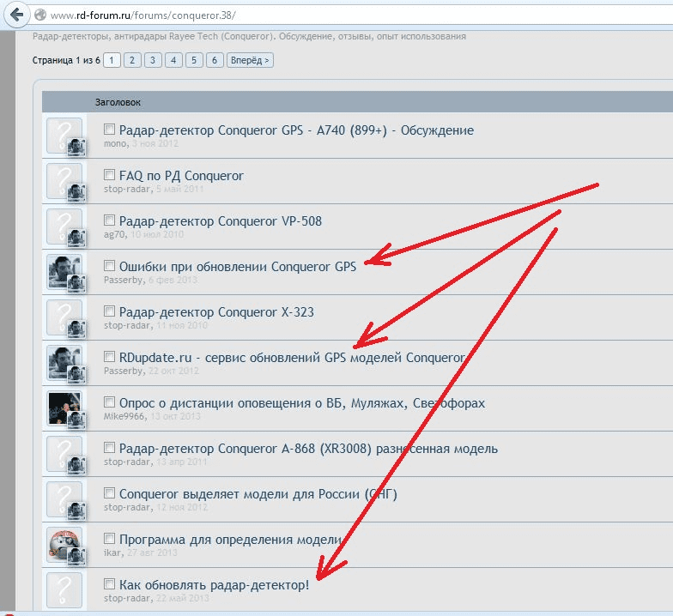Open thread Радар-детектор Conqueror VP-508

pyautogui.click(x=220, y=221)
